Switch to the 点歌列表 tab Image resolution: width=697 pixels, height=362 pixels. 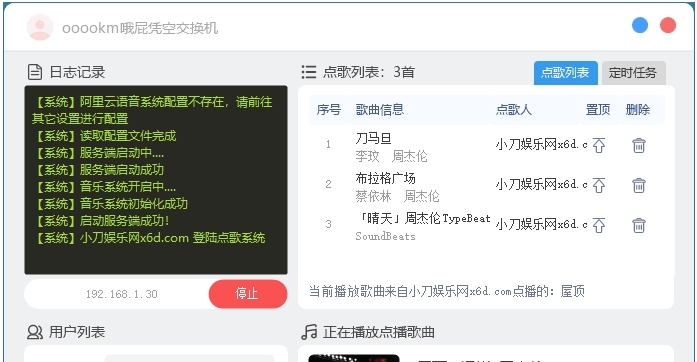click(x=565, y=72)
